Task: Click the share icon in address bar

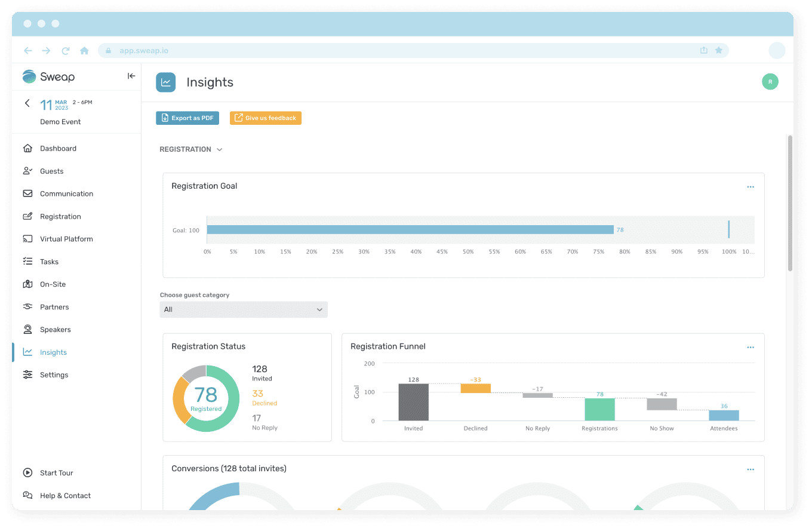Action: pos(704,51)
